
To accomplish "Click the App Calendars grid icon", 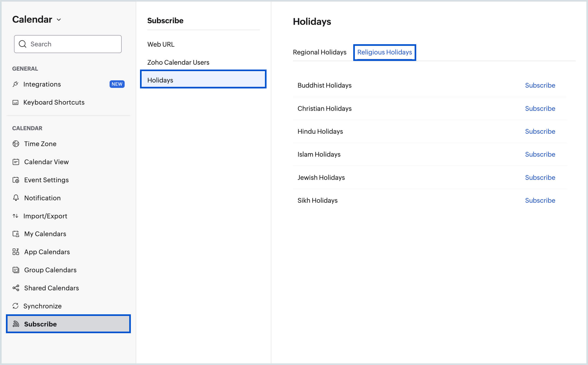I will tap(16, 252).
